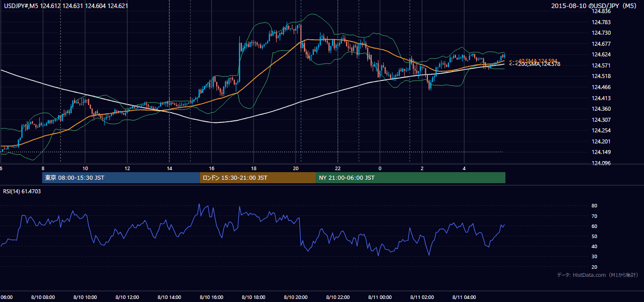Screen dimensions: 644x302
Task: Click price axis label 124.096
Action: click(602, 163)
